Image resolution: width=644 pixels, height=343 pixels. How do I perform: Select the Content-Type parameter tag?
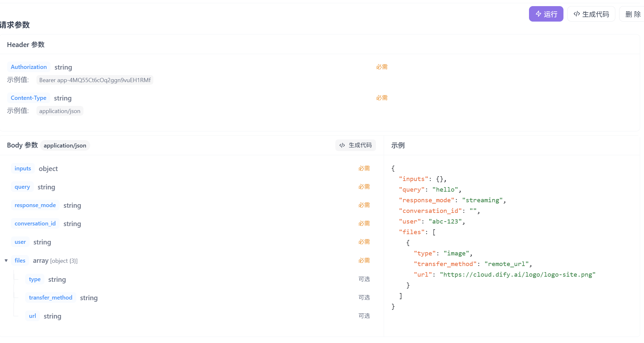point(28,98)
